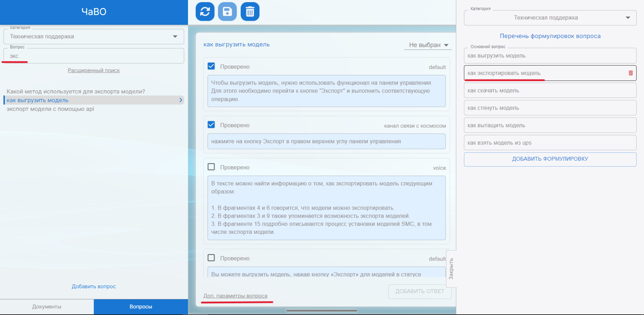Image resolution: width=644 pixels, height=315 pixels.
Task: Click the refresh icon button
Action: point(205,12)
